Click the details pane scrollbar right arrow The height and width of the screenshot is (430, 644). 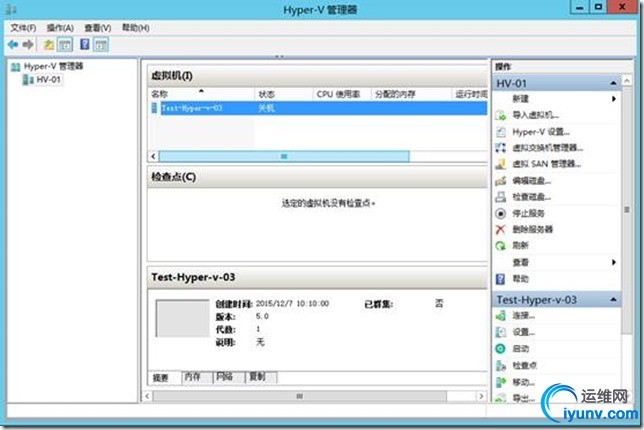pyautogui.click(x=481, y=396)
